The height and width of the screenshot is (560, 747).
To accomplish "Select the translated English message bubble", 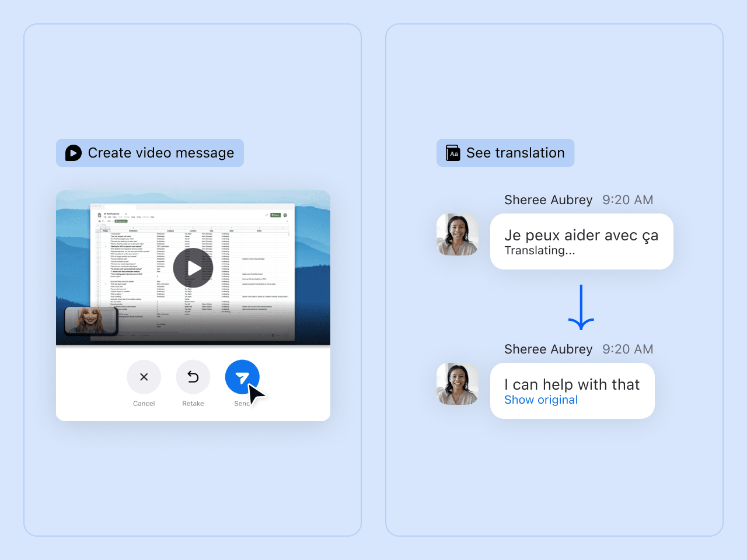I will (572, 391).
